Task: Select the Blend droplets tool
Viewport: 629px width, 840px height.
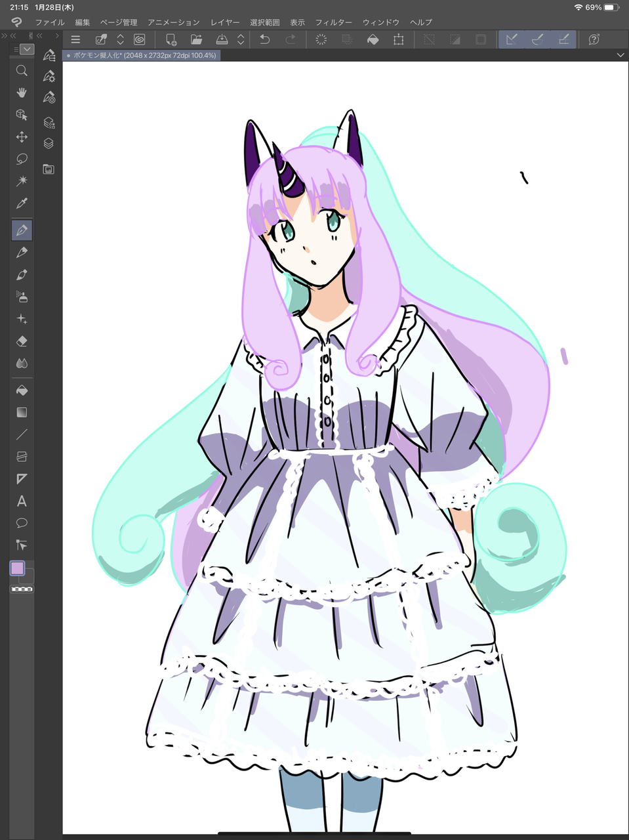Action: 22,363
